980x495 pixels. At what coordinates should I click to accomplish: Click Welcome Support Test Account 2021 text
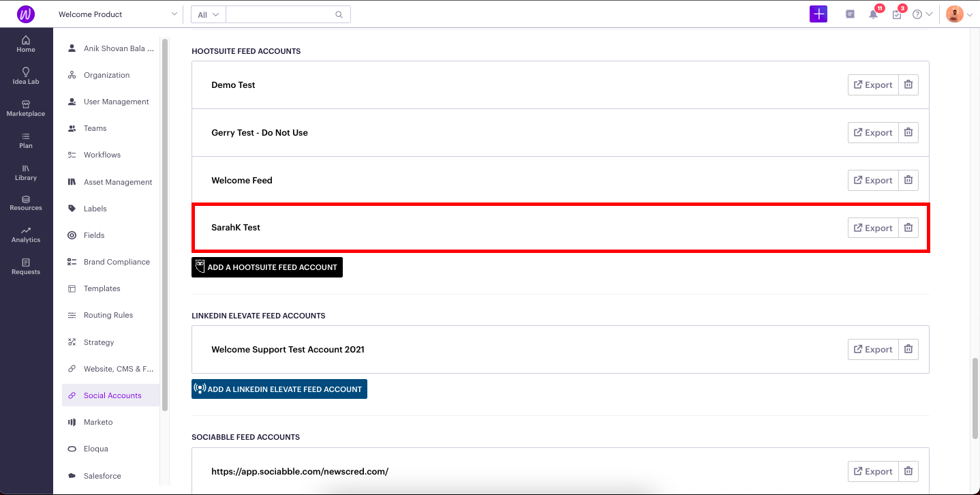288,350
